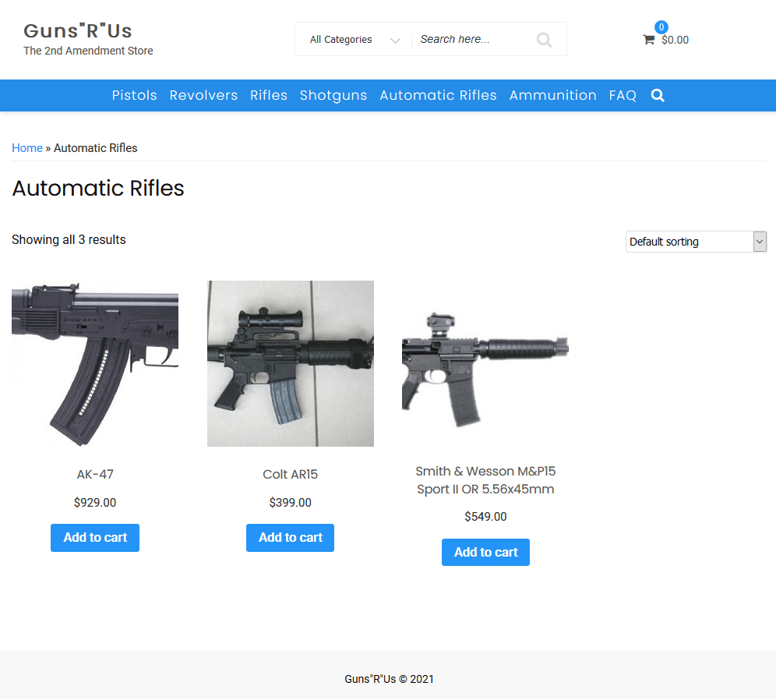Click the magnifier icon in the search box
776x700 pixels.
pyautogui.click(x=544, y=40)
